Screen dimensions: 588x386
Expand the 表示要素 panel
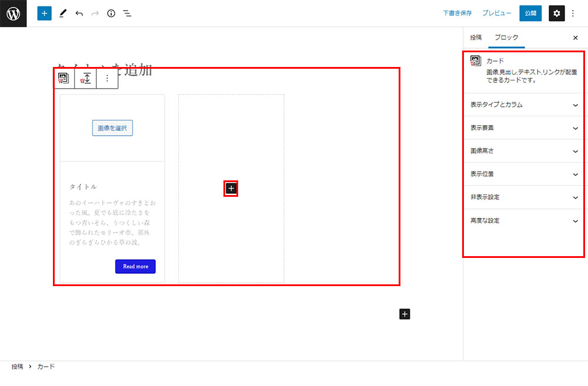pyautogui.click(x=523, y=127)
